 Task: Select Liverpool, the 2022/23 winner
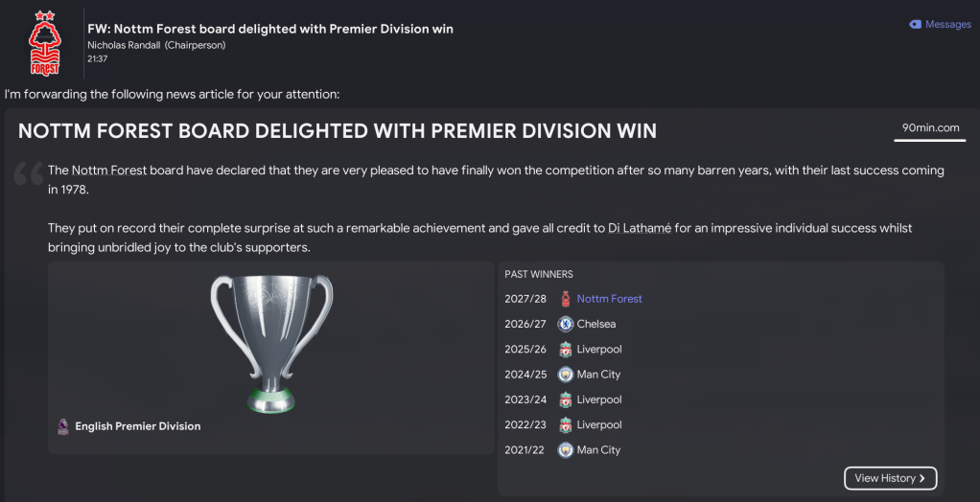click(x=598, y=424)
